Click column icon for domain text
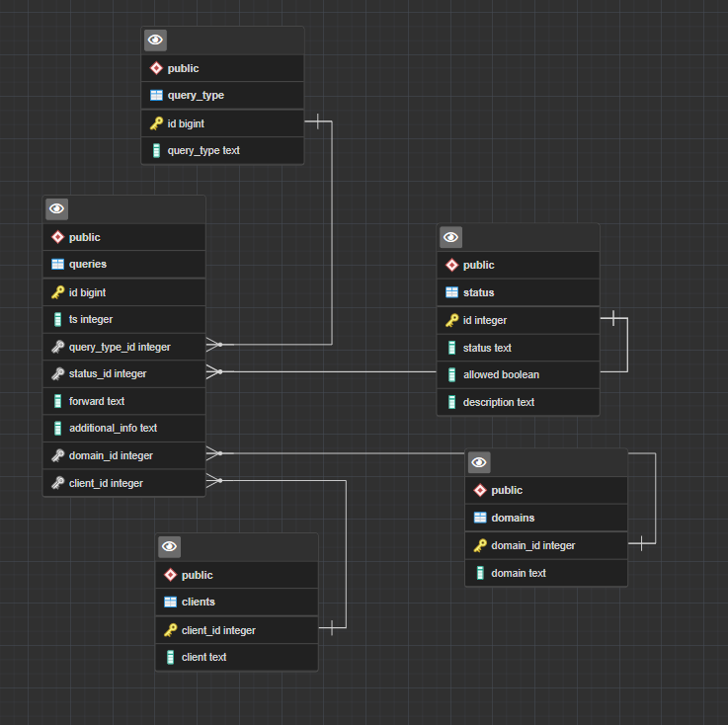 point(480,573)
